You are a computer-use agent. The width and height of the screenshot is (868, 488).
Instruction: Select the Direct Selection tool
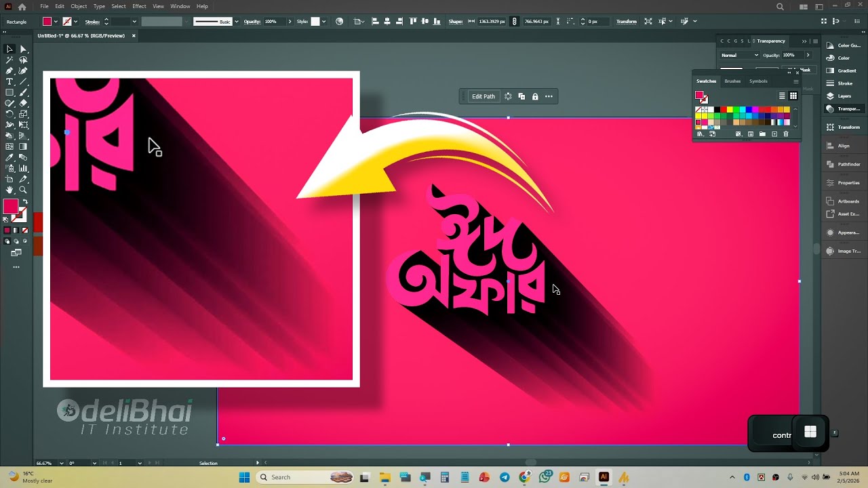click(23, 49)
